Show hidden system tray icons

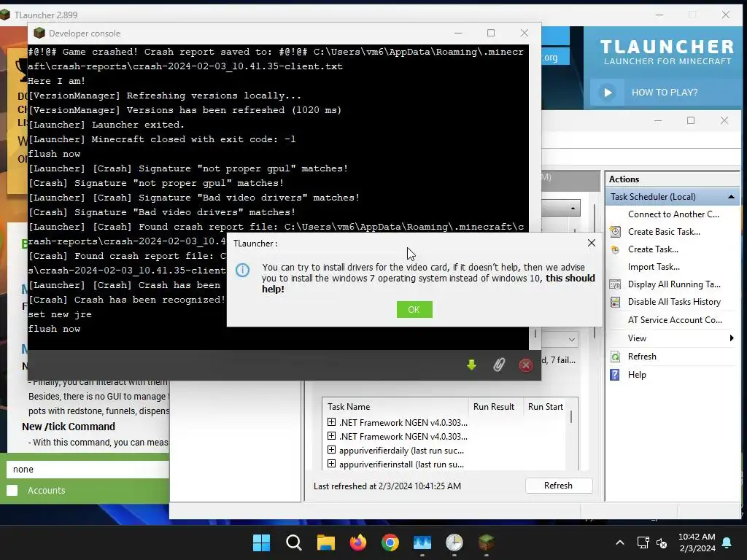(x=620, y=542)
